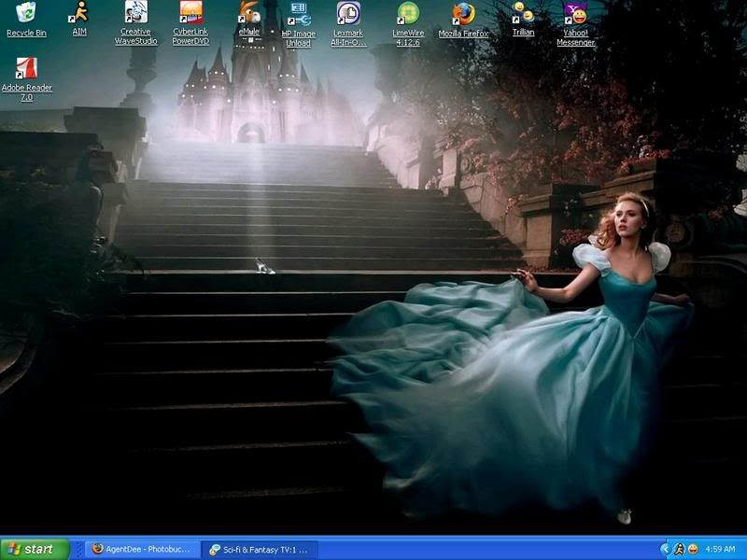This screenshot has height=560, width=747.
Task: Select the CyberLink PowerDVD icon
Action: pos(190,13)
